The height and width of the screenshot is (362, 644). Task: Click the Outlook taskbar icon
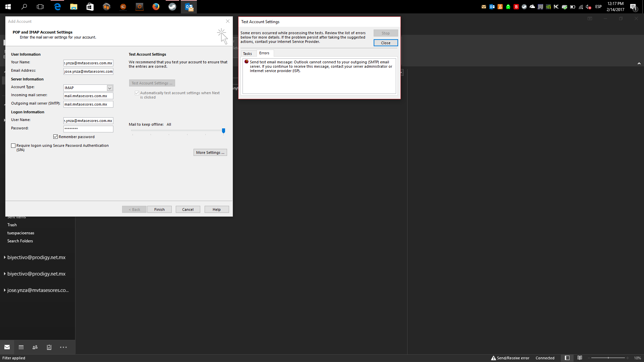[x=189, y=7]
